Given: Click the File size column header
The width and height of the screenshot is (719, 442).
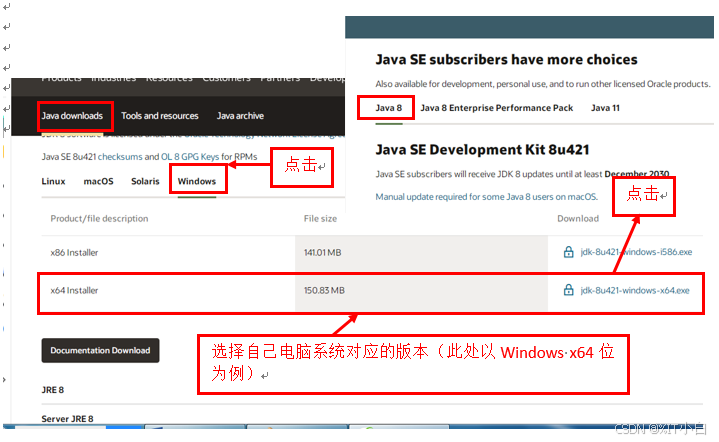Looking at the screenshot, I should [320, 219].
